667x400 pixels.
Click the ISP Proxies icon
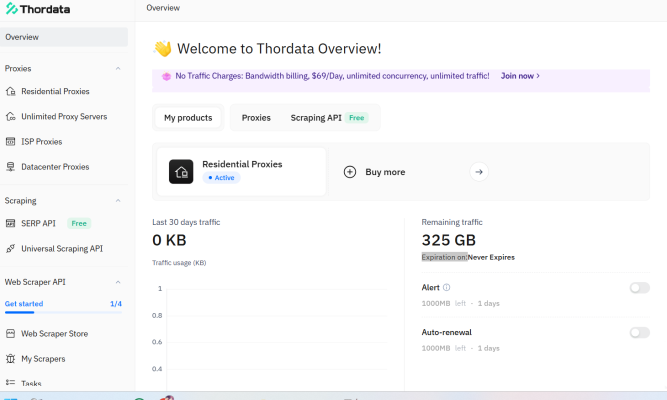tap(11, 142)
